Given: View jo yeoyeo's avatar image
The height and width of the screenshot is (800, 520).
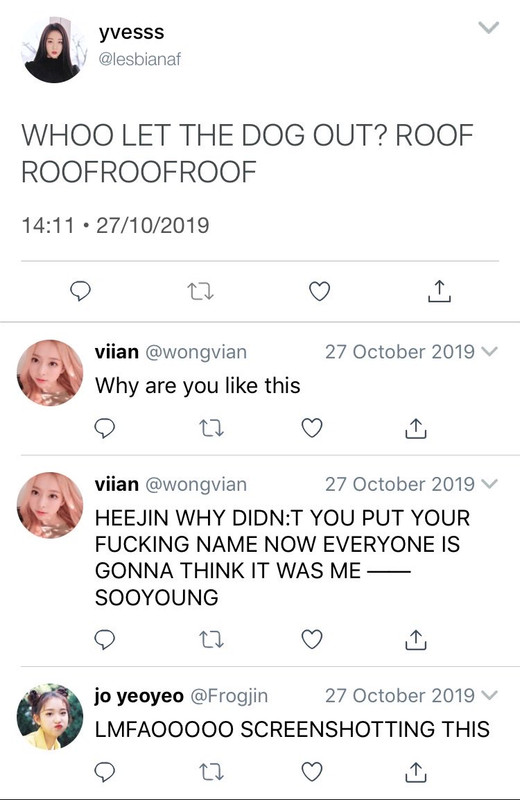Looking at the screenshot, I should [x=49, y=717].
